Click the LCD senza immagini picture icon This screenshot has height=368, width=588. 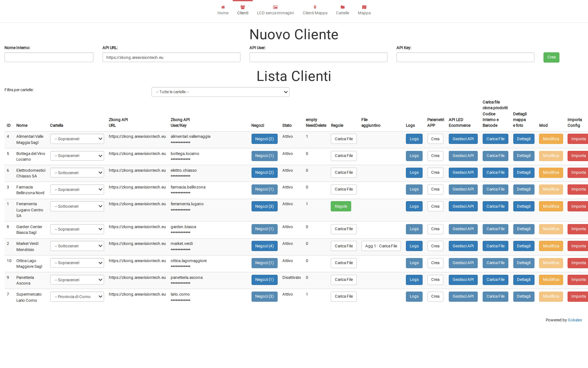coord(275,7)
